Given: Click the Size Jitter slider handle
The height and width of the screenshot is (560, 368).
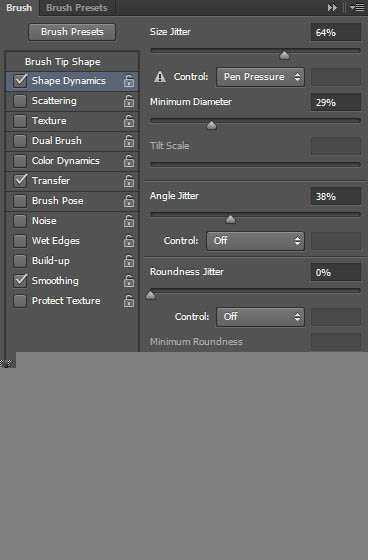Looking at the screenshot, I should tap(284, 55).
